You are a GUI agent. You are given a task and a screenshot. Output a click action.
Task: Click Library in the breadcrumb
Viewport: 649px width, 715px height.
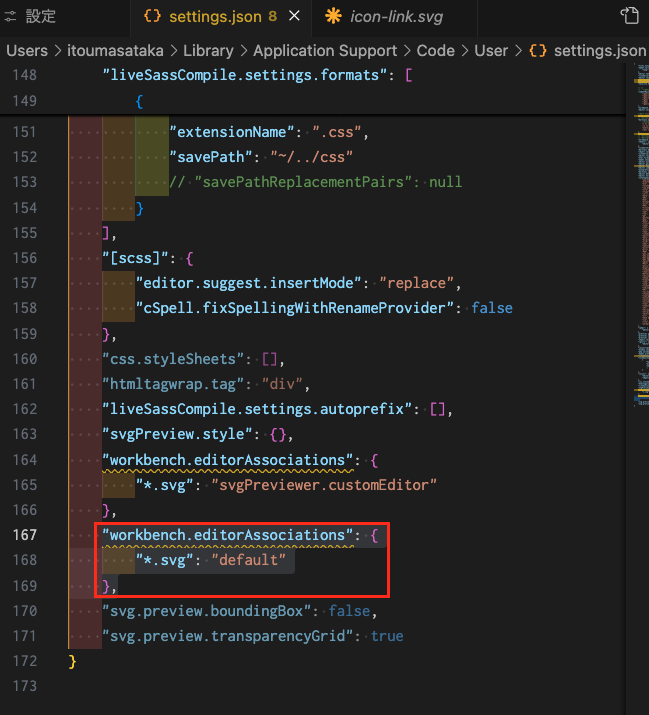208,51
